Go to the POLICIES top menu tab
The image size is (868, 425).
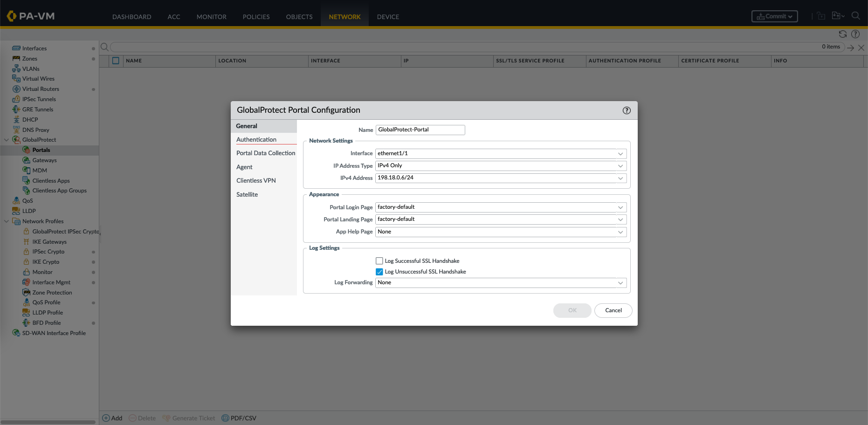[256, 17]
